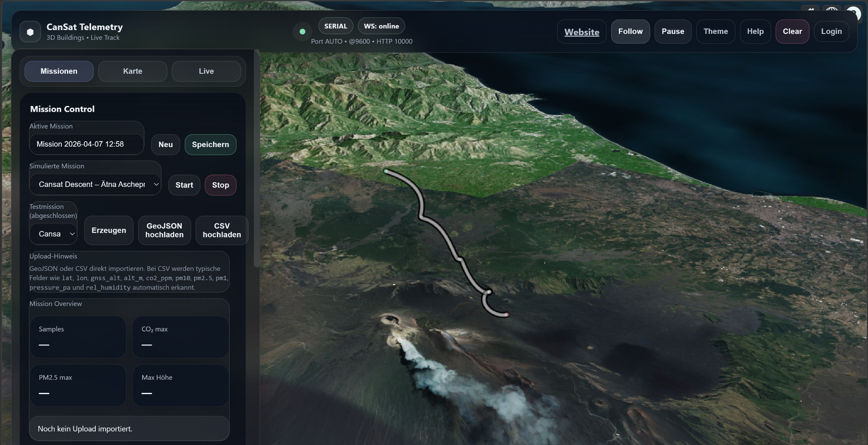The image size is (868, 445).
Task: Click the Samples overview card
Action: 78,337
